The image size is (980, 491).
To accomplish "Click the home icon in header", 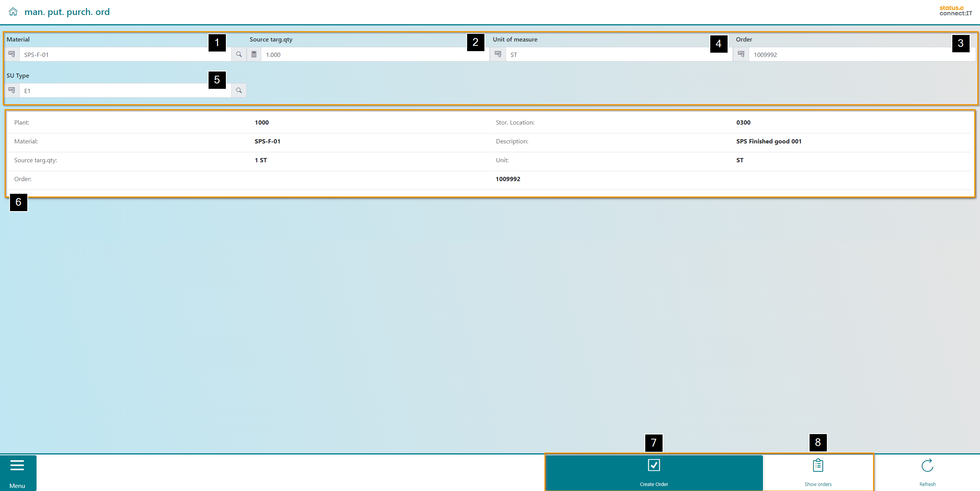I will 13,12.
